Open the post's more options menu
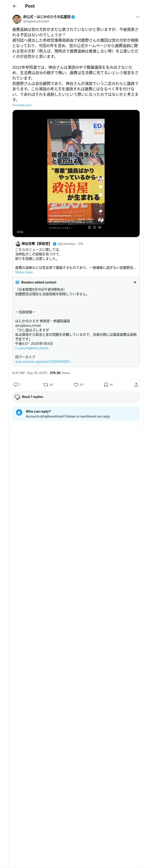152x868 pixels. pyautogui.click(x=137, y=17)
